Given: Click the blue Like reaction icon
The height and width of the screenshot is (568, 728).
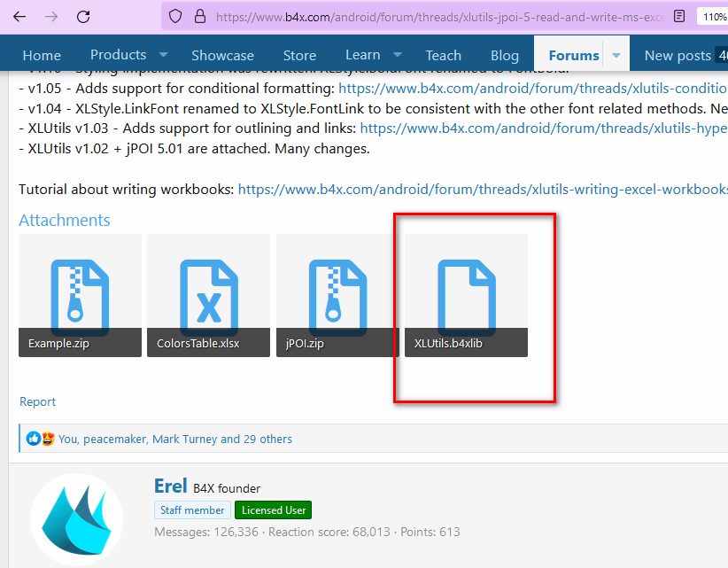Looking at the screenshot, I should [x=33, y=439].
